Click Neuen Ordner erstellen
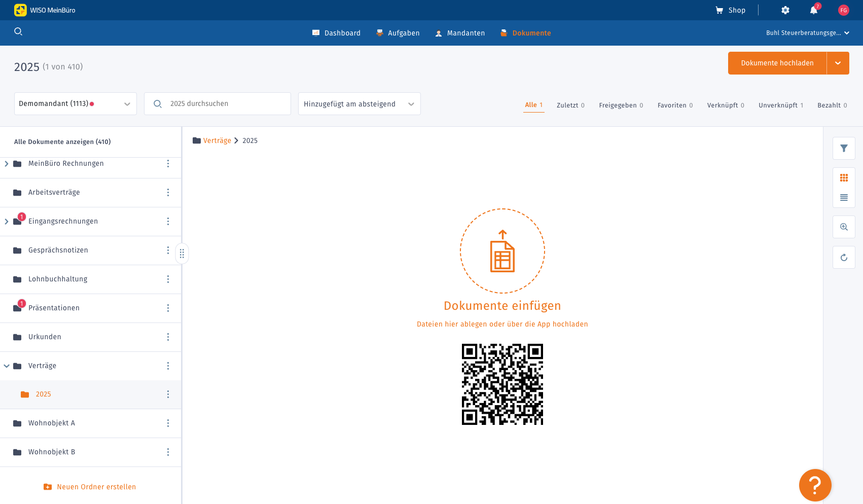Screen dimensions: 863x504 tap(90, 487)
